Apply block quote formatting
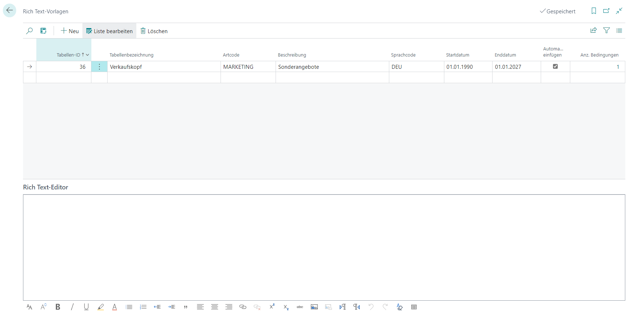This screenshot has height=314, width=644. [186, 307]
